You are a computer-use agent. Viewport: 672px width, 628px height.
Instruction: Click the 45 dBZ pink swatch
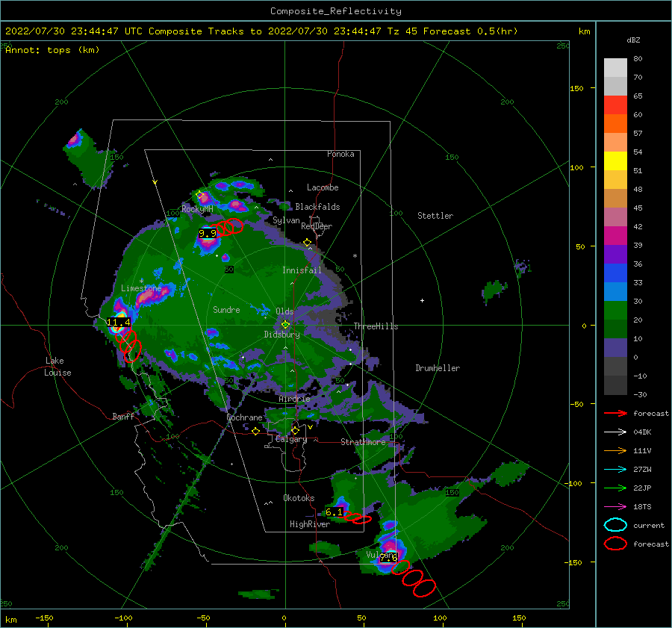(615, 217)
